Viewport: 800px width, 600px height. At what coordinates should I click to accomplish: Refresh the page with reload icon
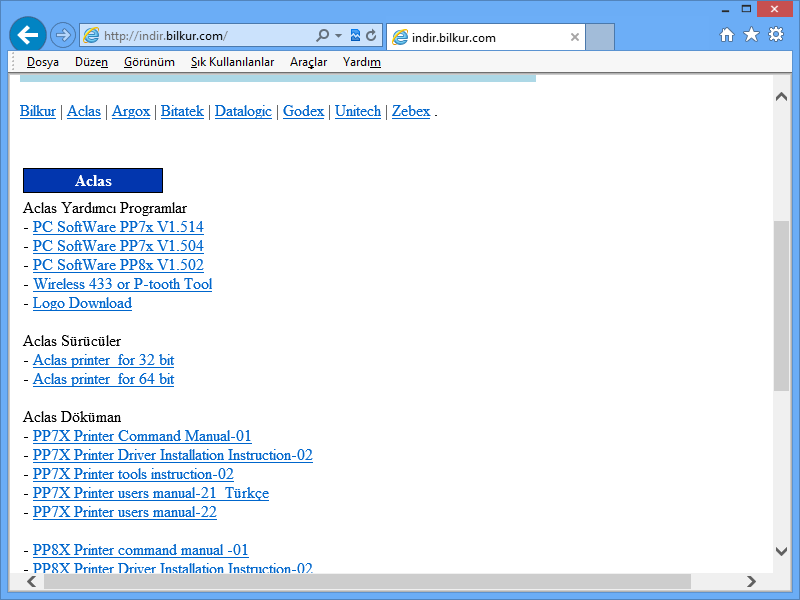(x=371, y=35)
